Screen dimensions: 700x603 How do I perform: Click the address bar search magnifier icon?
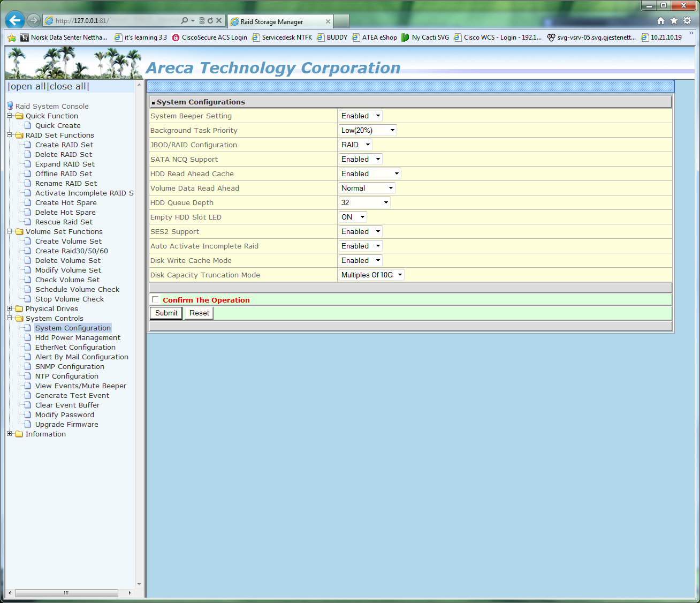point(185,20)
